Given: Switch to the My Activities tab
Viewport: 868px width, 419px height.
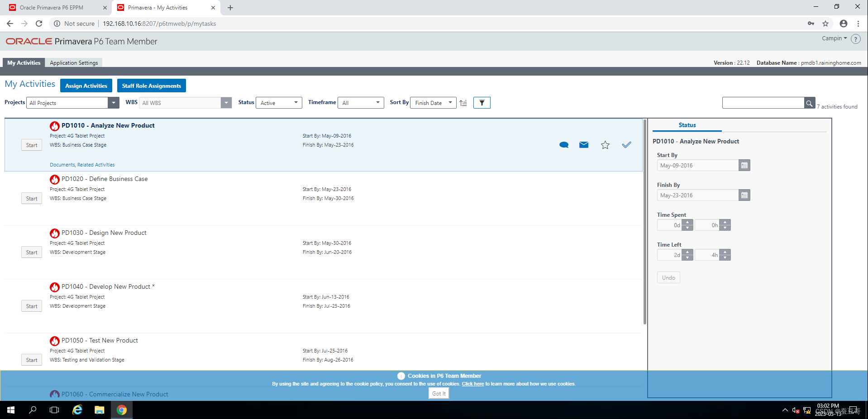Looking at the screenshot, I should 24,63.
